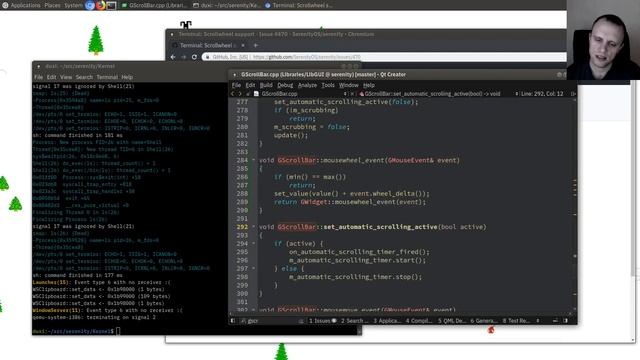Launch Firefox from the top panel
Image resolution: width=640 pixels, height=360 pixels.
100,5
